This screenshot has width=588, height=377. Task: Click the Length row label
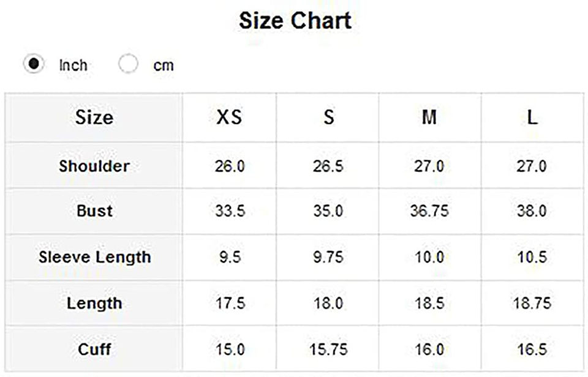94,303
